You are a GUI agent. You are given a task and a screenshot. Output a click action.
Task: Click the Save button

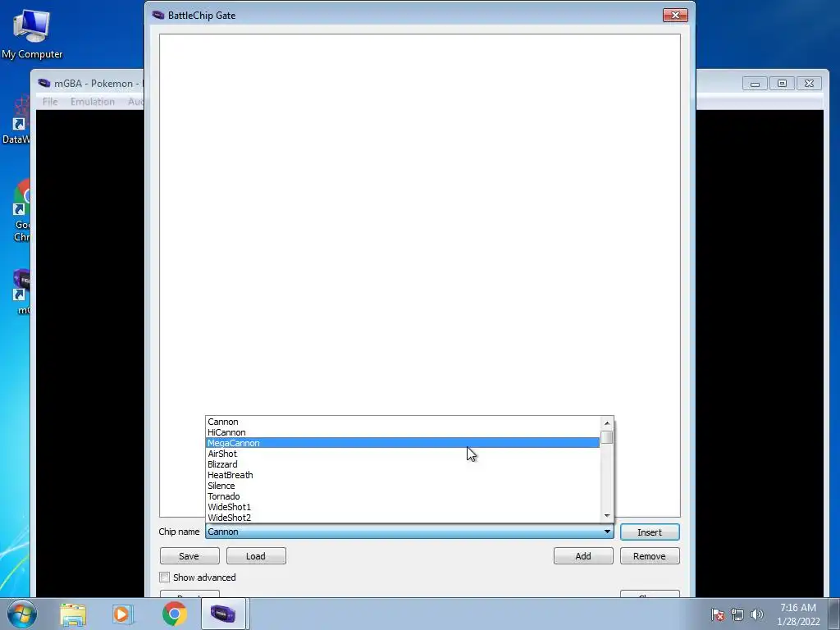tap(189, 556)
